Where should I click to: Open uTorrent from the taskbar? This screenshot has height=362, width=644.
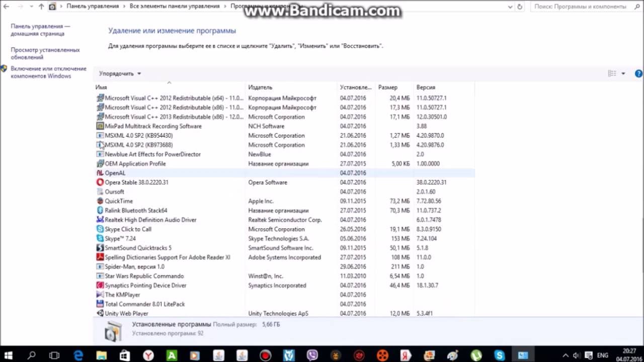476,355
